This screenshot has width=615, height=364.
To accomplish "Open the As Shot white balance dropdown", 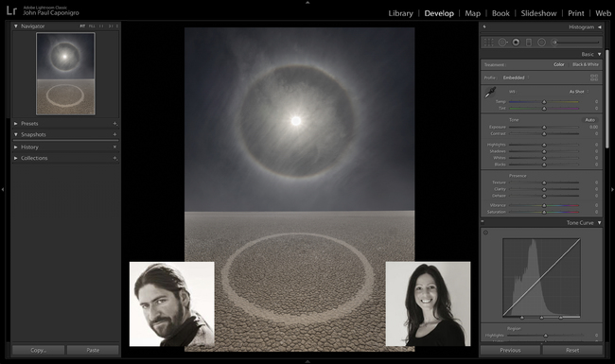I will pos(578,92).
